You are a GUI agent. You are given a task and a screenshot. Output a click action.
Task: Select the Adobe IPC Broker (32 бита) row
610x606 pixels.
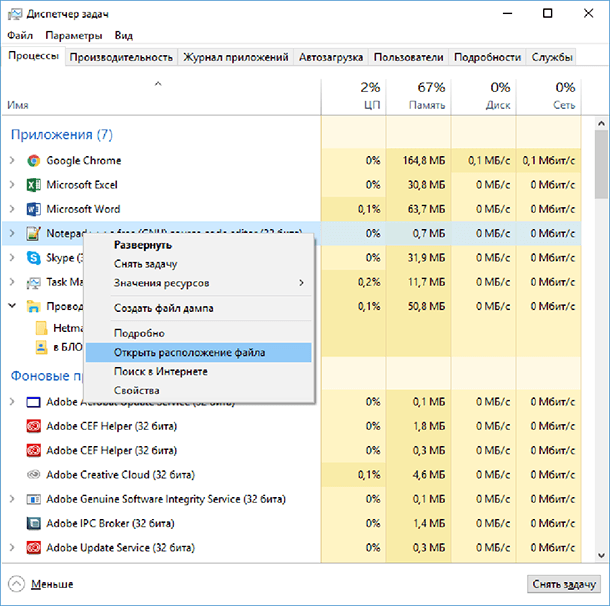click(x=292, y=523)
